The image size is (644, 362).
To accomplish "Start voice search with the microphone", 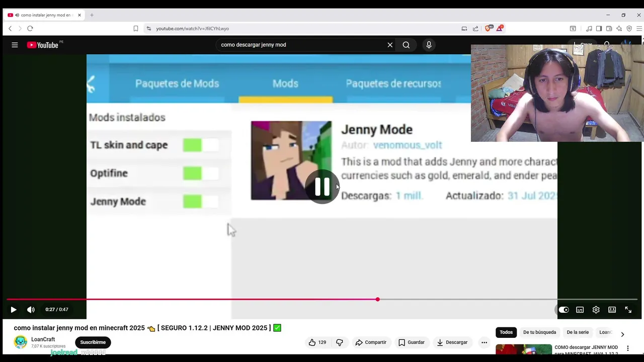I will [x=429, y=45].
